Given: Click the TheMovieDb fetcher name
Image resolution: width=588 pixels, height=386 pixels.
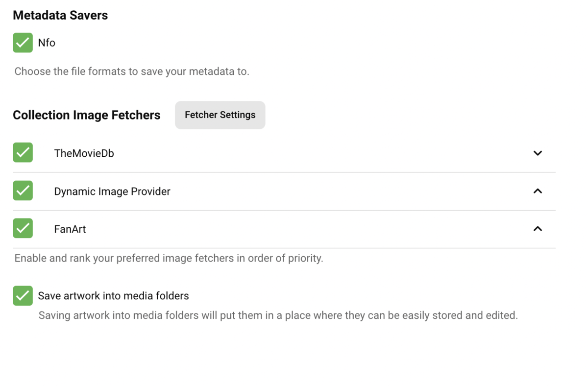Looking at the screenshot, I should click(x=84, y=153).
